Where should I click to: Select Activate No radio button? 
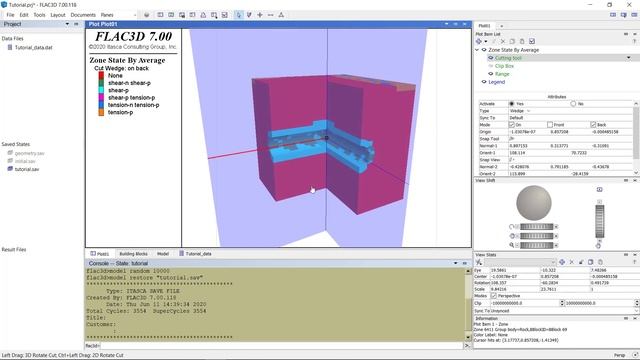coord(573,104)
